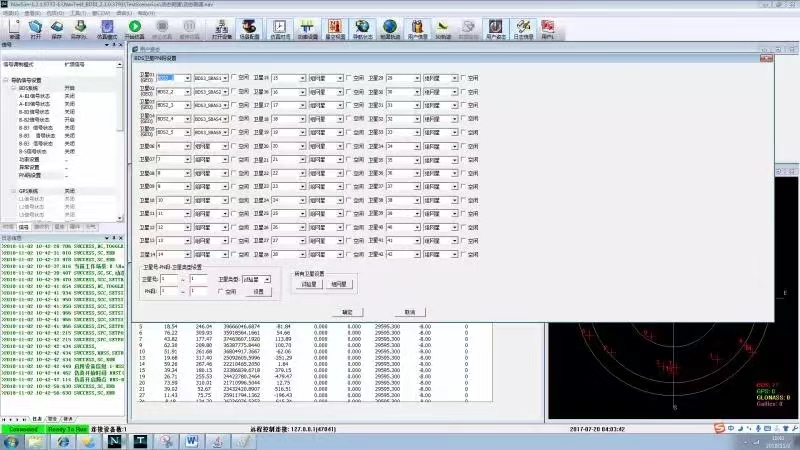Viewport: 800px width, 450px height.
Task: Select the 信号 tab in left panel
Action: pos(23,227)
